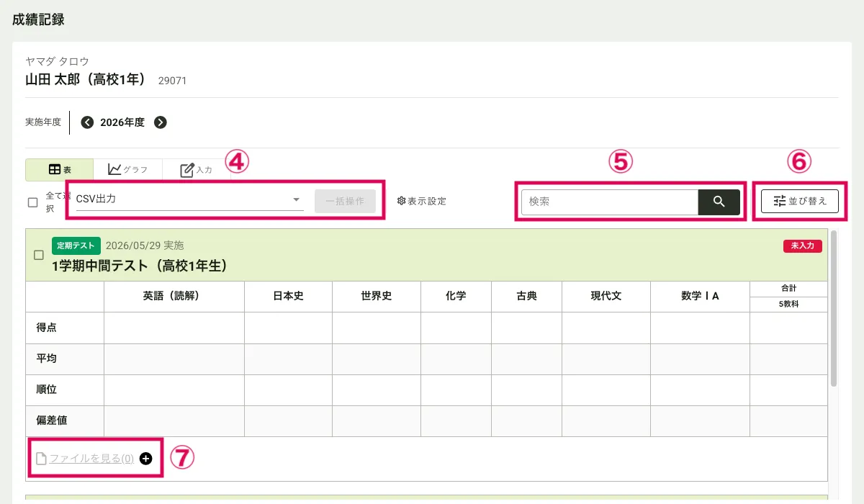Viewport: 864px width, 504px height.
Task: Open 表示設定 gear settings
Action: [x=422, y=202]
